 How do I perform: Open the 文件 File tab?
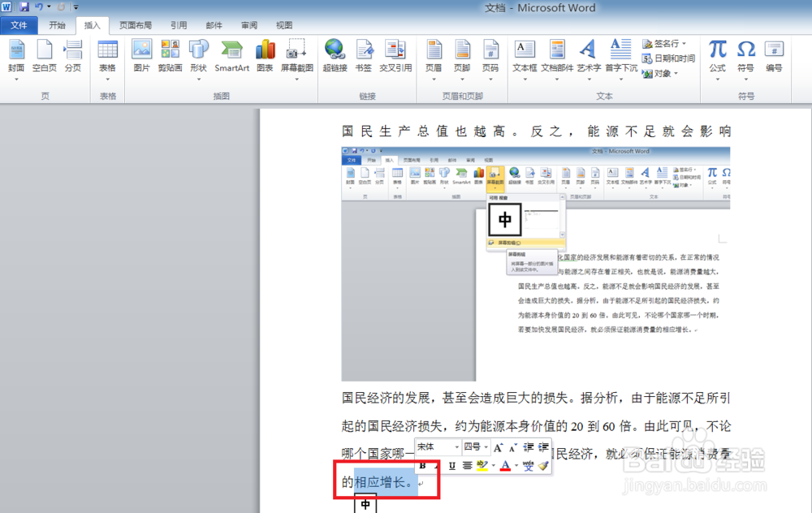pyautogui.click(x=19, y=24)
